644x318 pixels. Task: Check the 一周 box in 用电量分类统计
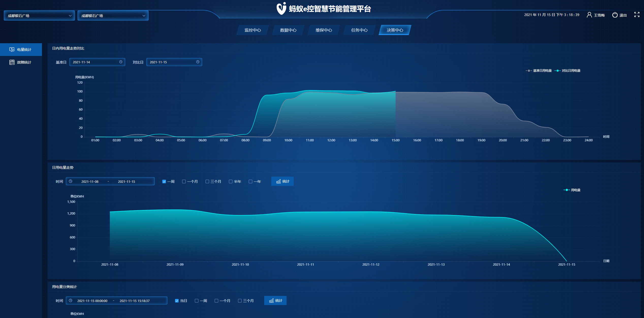click(197, 301)
